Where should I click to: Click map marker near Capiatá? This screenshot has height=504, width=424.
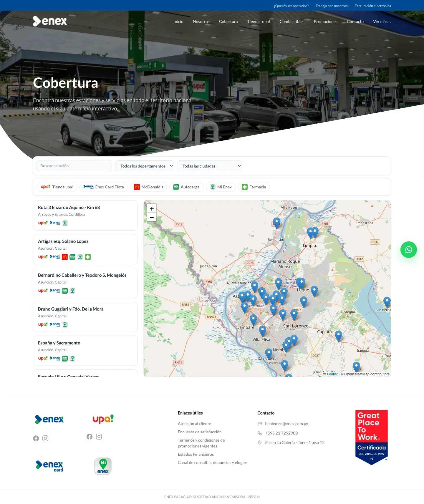coord(339,336)
